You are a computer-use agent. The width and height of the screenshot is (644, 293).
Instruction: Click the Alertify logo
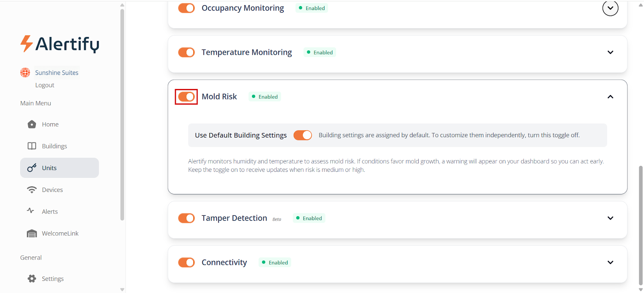pyautogui.click(x=60, y=44)
